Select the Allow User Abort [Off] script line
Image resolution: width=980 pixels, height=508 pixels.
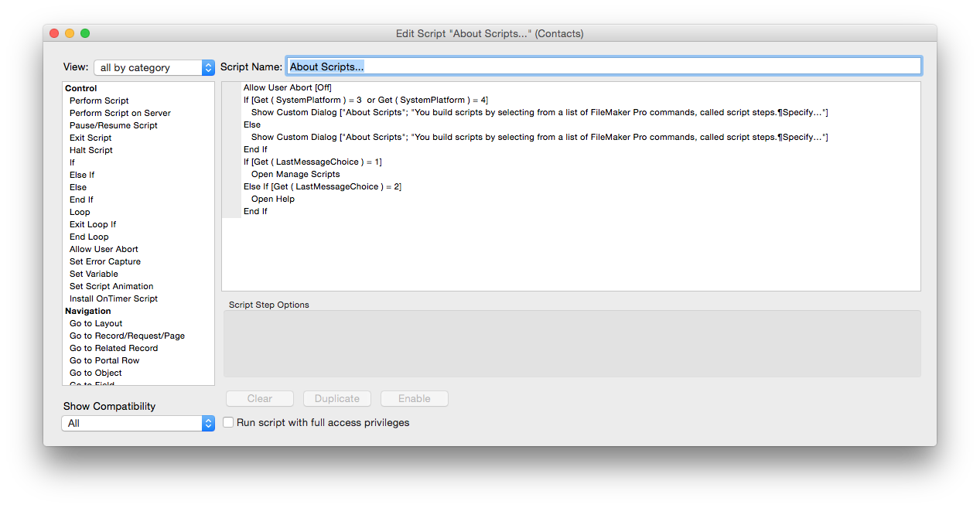click(x=287, y=87)
